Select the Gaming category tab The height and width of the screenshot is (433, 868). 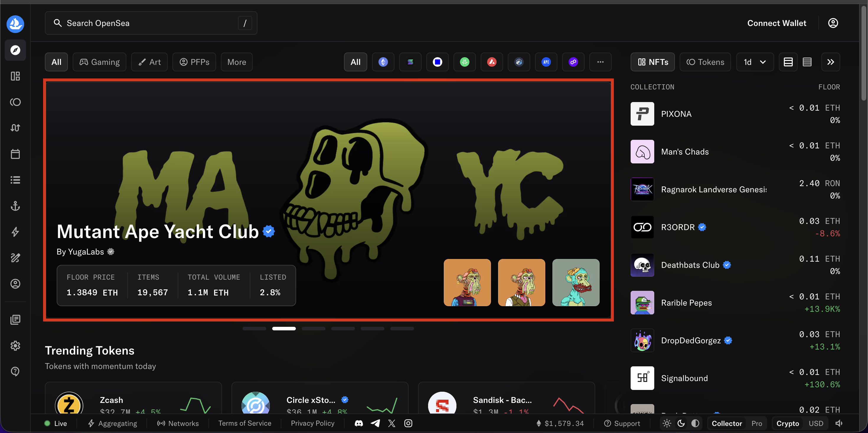(99, 62)
